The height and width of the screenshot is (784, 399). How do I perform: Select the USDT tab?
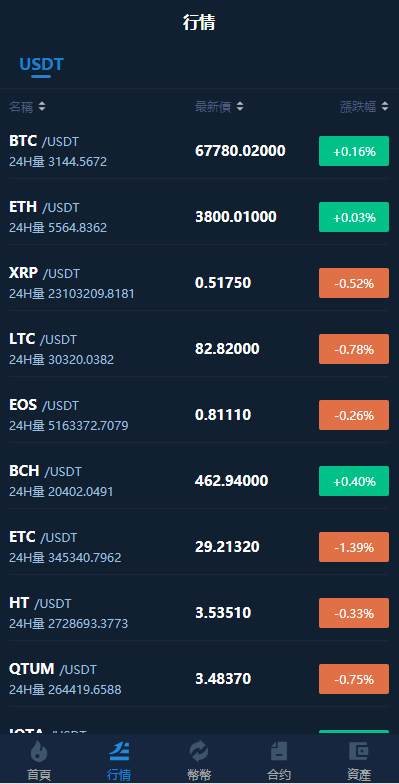(x=41, y=64)
